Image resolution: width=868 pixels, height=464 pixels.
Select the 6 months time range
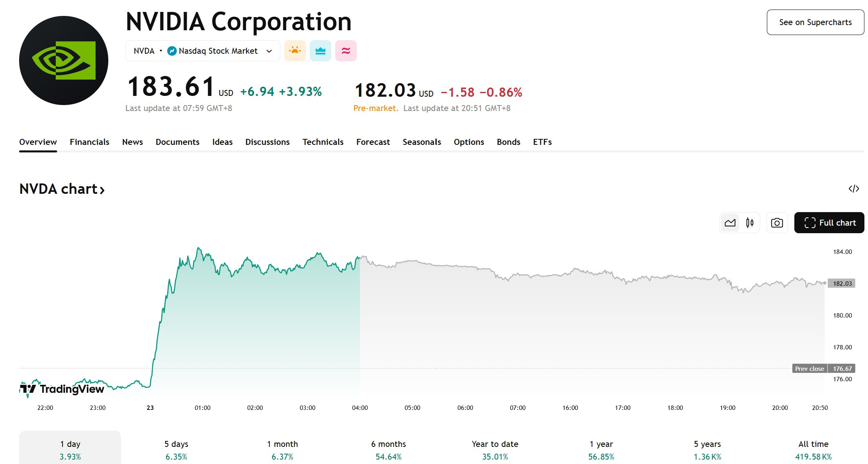point(389,450)
